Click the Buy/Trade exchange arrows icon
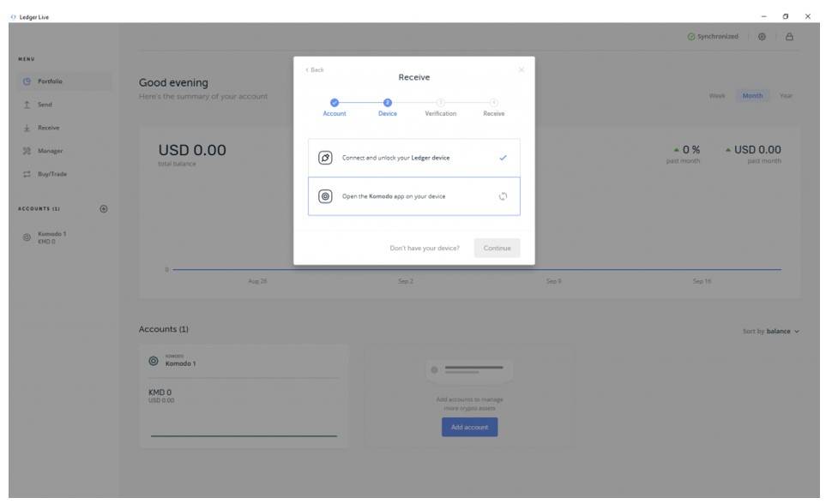The width and height of the screenshot is (826, 504). [27, 174]
